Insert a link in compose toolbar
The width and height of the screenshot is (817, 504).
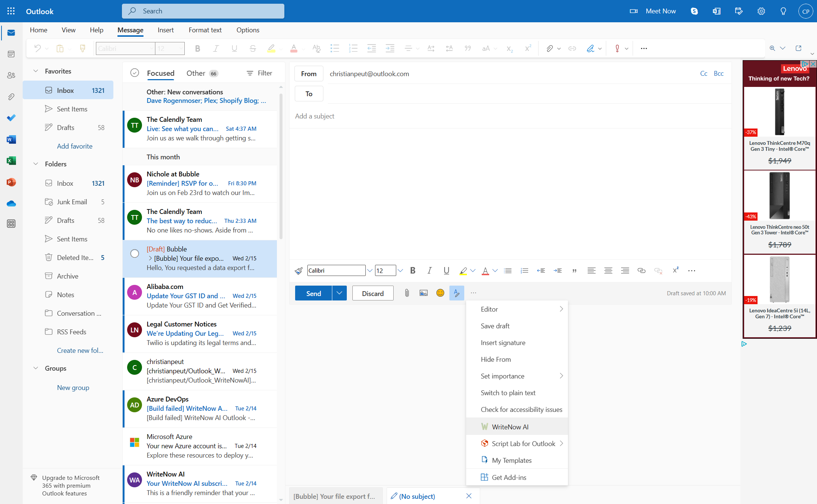641,271
